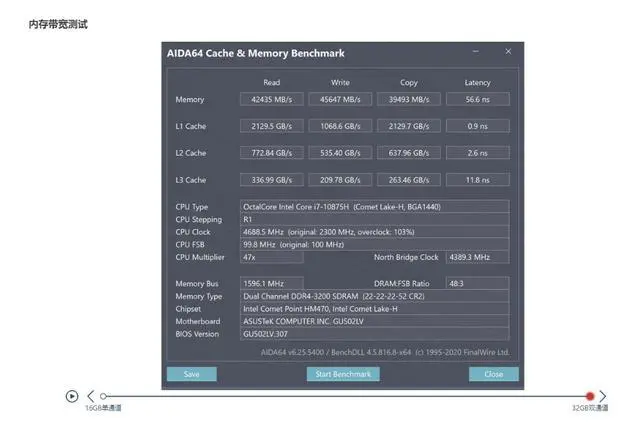Click the Close button in AIDA64
640x425 pixels.
point(493,374)
